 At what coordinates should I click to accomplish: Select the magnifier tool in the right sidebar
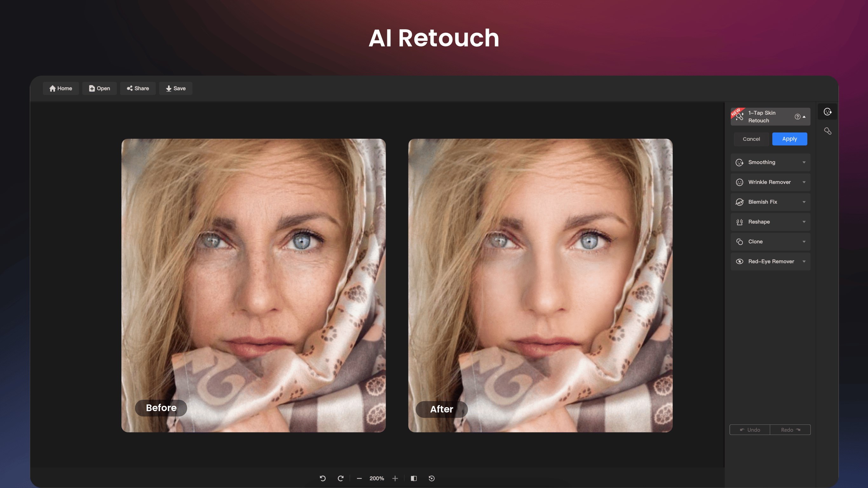click(828, 131)
